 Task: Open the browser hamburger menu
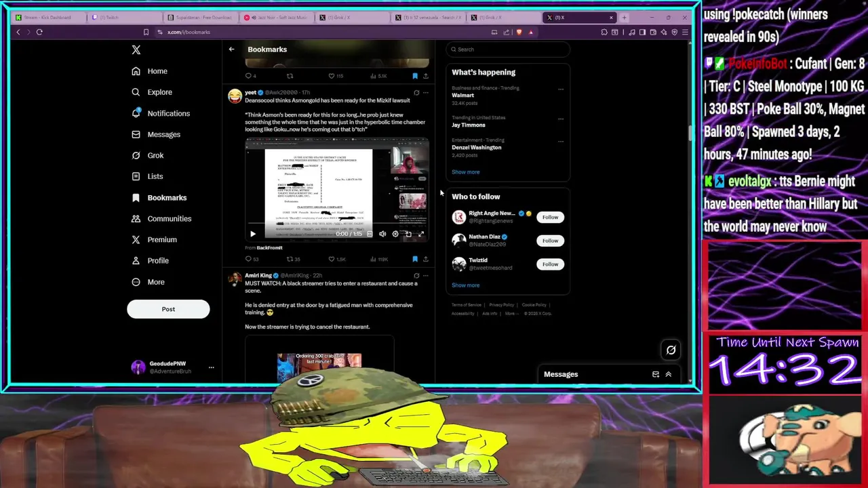point(685,32)
